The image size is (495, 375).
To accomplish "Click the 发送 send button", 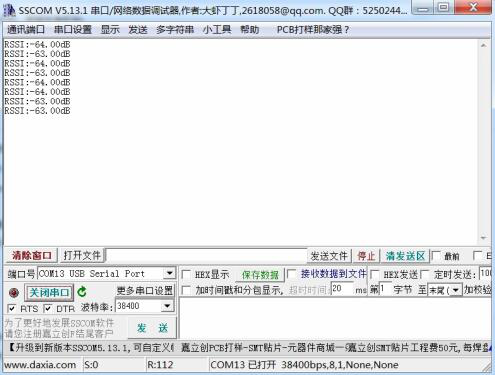I will (x=152, y=328).
